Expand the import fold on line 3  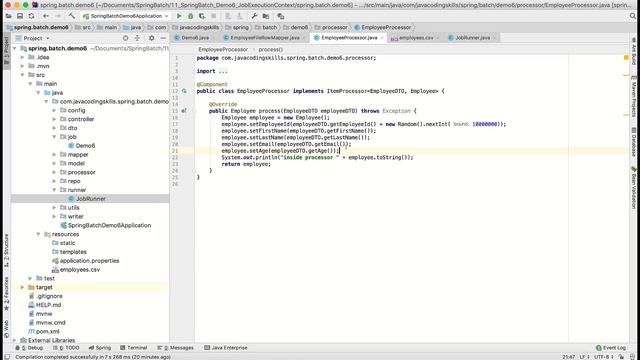[223, 71]
